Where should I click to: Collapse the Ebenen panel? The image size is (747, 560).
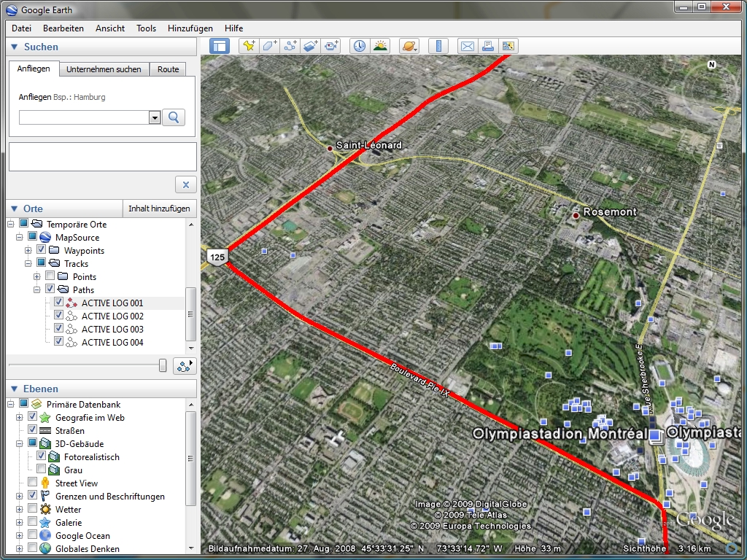click(x=15, y=389)
